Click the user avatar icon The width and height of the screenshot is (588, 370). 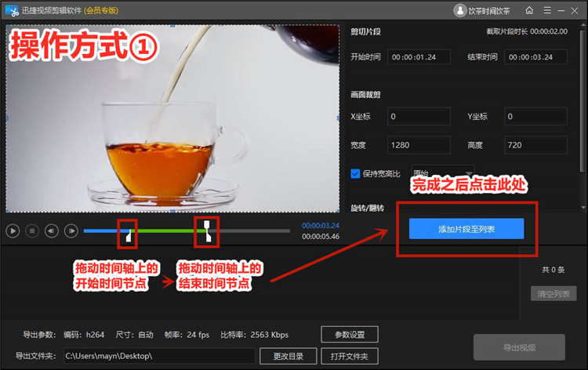pyautogui.click(x=459, y=10)
